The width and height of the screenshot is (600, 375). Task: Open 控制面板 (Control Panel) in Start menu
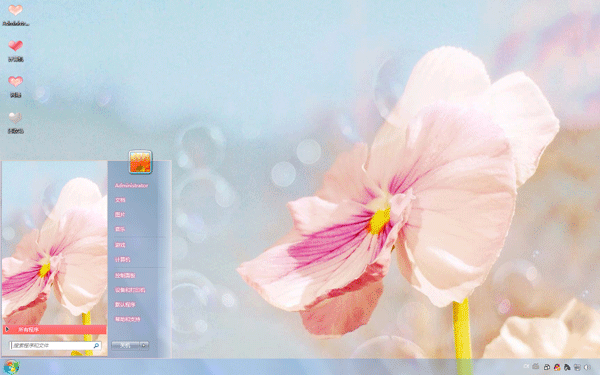click(125, 275)
